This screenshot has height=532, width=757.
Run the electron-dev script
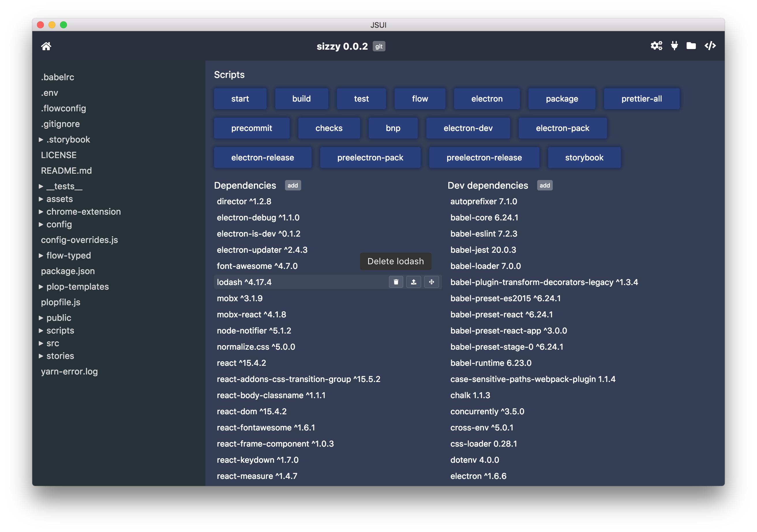point(468,128)
